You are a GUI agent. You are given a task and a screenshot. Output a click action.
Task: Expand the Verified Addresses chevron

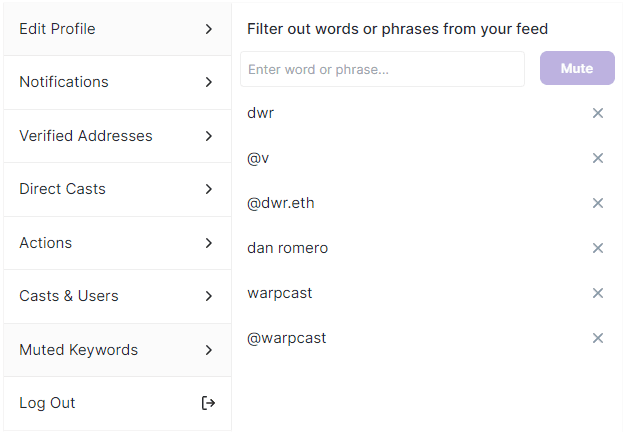tap(208, 136)
